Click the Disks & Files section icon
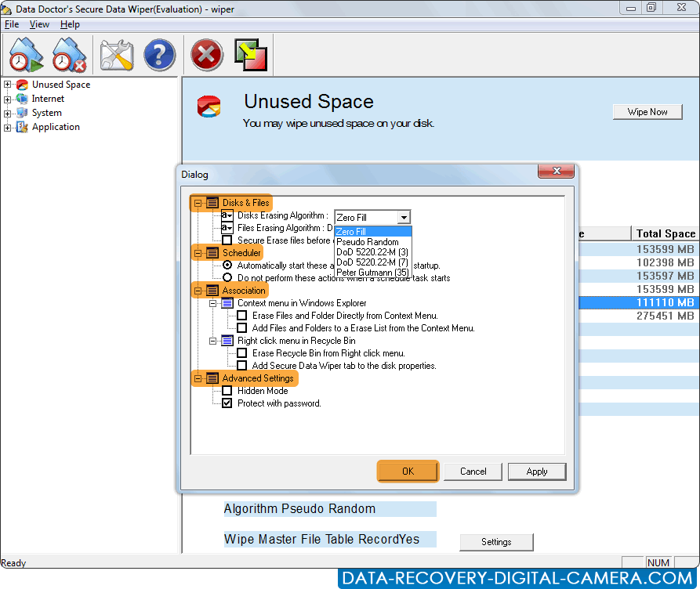The image size is (700, 589). (x=212, y=203)
